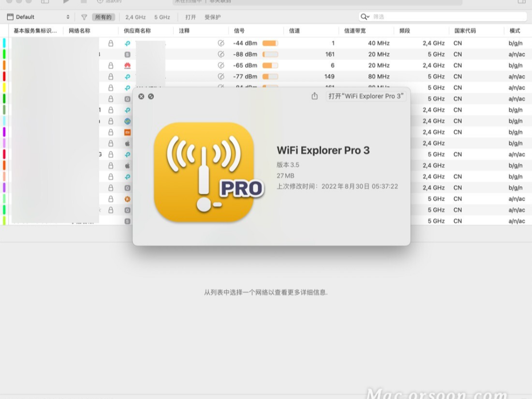
Task: Click the "-65 dBm" signal value
Action: pos(245,65)
